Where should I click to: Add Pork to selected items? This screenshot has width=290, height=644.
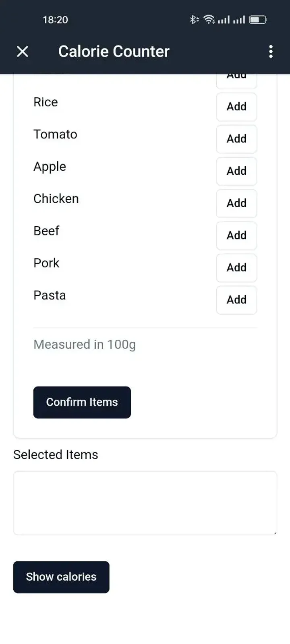236,268
